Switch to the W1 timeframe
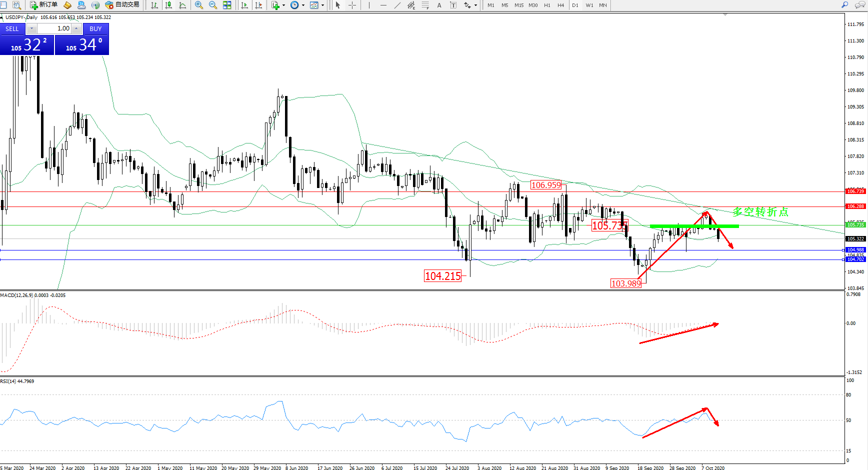868x470 pixels. (x=589, y=5)
